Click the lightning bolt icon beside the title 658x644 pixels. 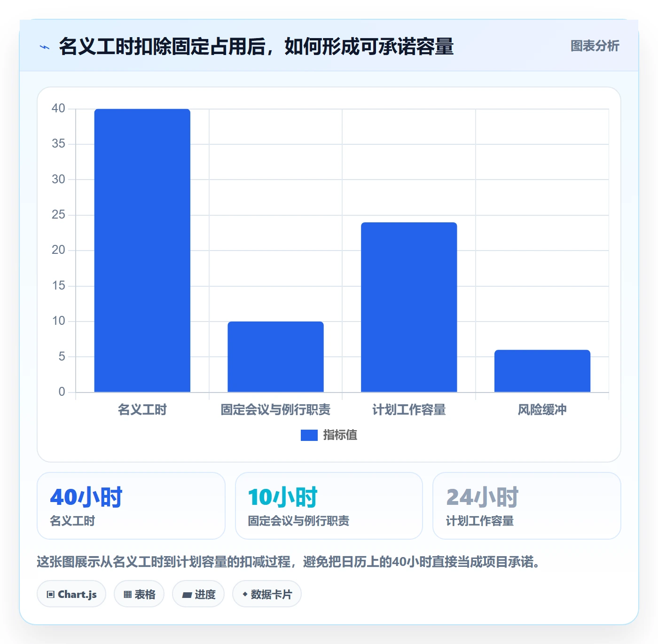pyautogui.click(x=45, y=47)
